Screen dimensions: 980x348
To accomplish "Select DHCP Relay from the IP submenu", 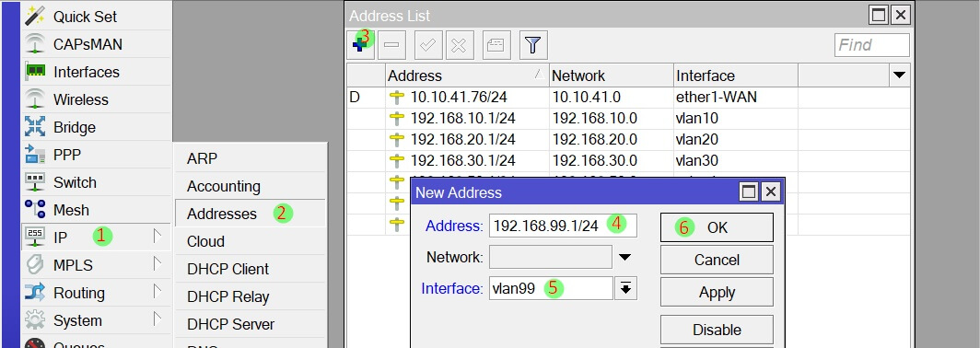I will tap(250, 296).
